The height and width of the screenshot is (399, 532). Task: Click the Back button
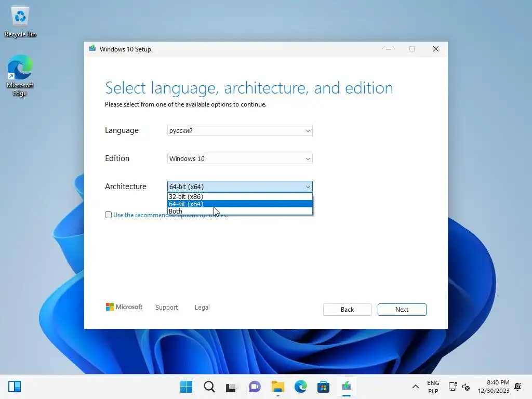(x=347, y=310)
